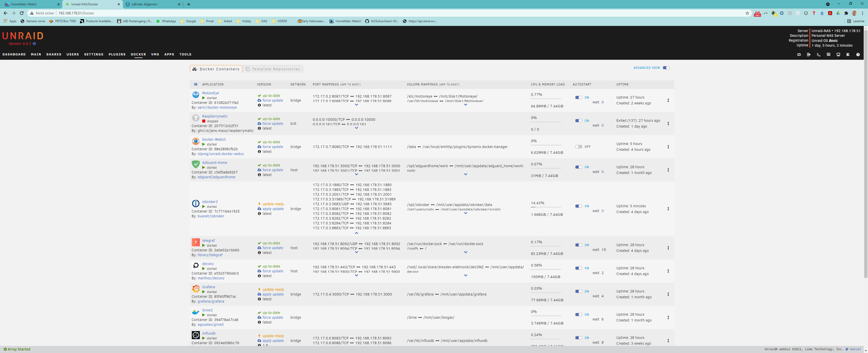Enable autostart for Docker-WebUI
Screen dimensions: 868x353
coord(579,146)
